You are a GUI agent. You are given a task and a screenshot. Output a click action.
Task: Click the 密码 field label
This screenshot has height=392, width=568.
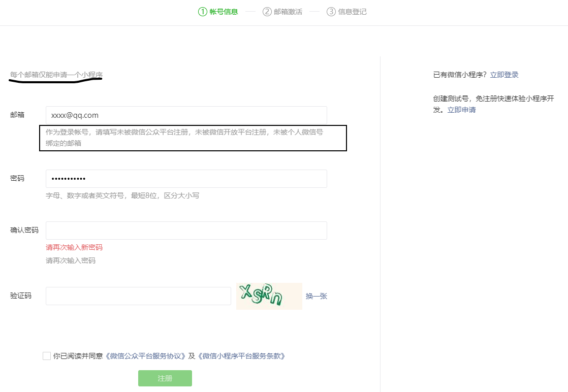(17, 178)
